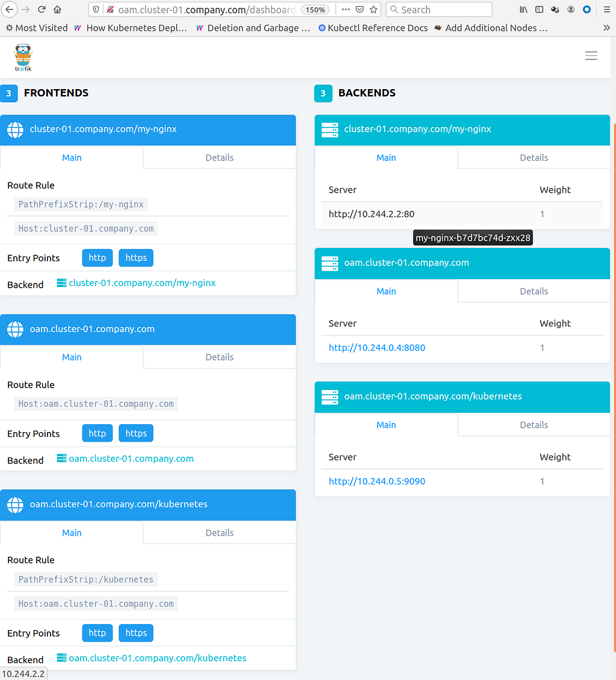Open Details tab of kubernetes frontend
This screenshot has height=680, width=616.
220,533
